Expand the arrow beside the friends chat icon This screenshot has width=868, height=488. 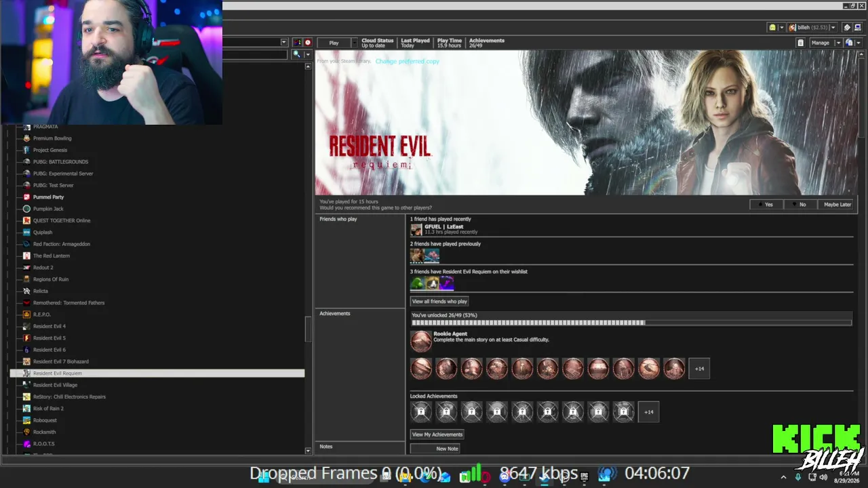click(781, 27)
